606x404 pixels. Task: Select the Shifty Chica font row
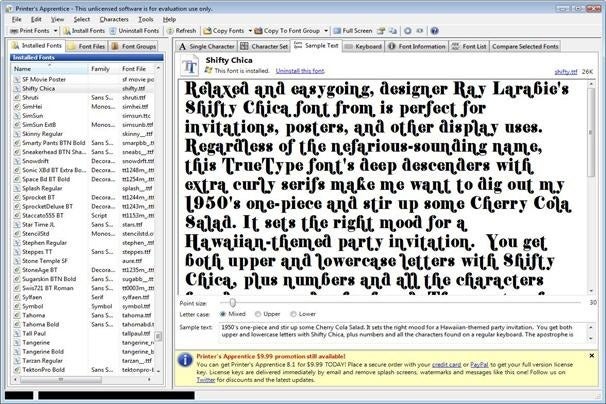point(83,89)
